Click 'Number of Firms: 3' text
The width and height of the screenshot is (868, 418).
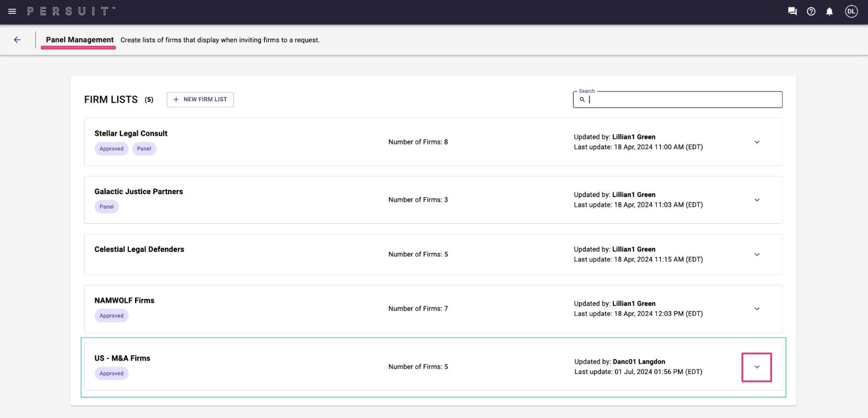tap(418, 200)
